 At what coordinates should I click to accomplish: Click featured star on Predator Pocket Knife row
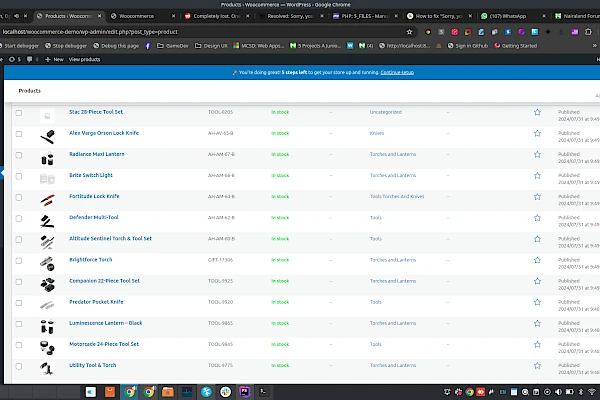coord(537,302)
